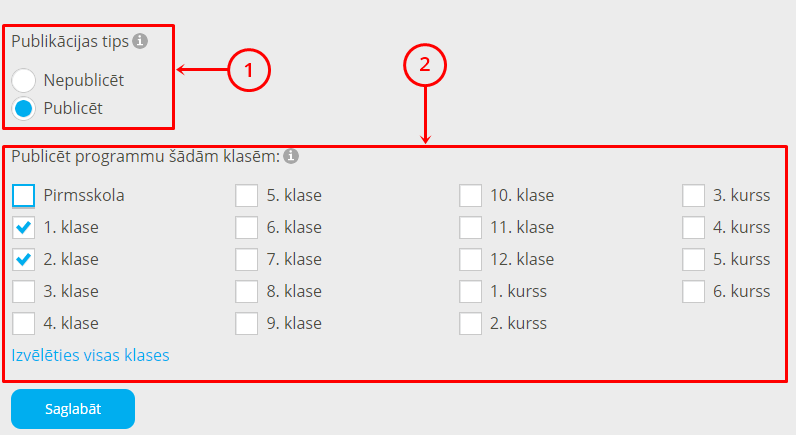
Task: Select the Nepublicēt radio button
Action: (24, 79)
